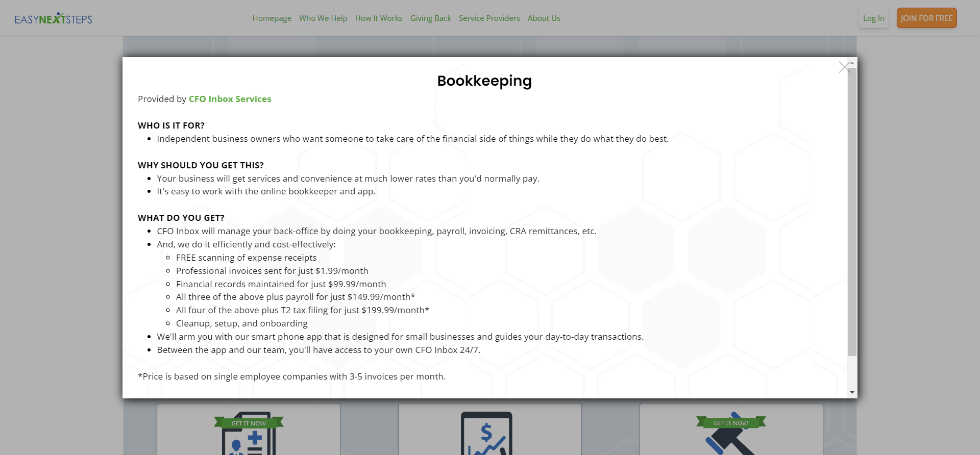Viewport: 980px width, 455px height.
Task: Click the price footnote about single employee companies
Action: pyautogui.click(x=291, y=376)
